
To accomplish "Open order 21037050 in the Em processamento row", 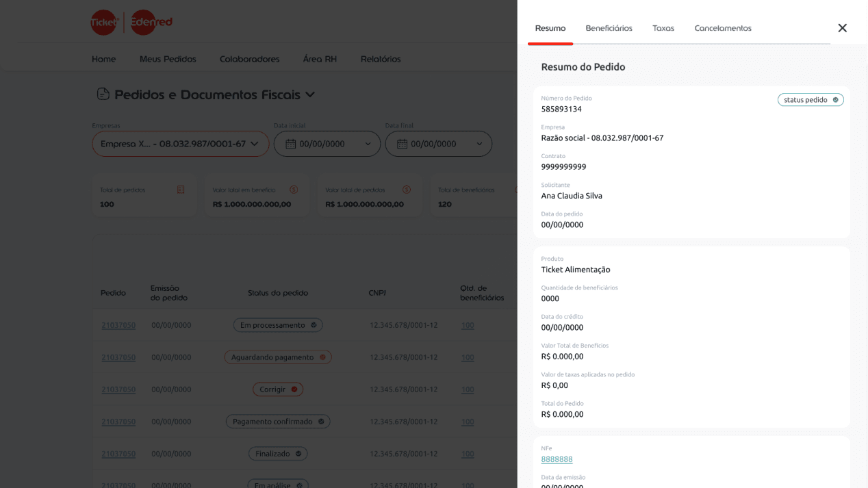I will pyautogui.click(x=118, y=325).
